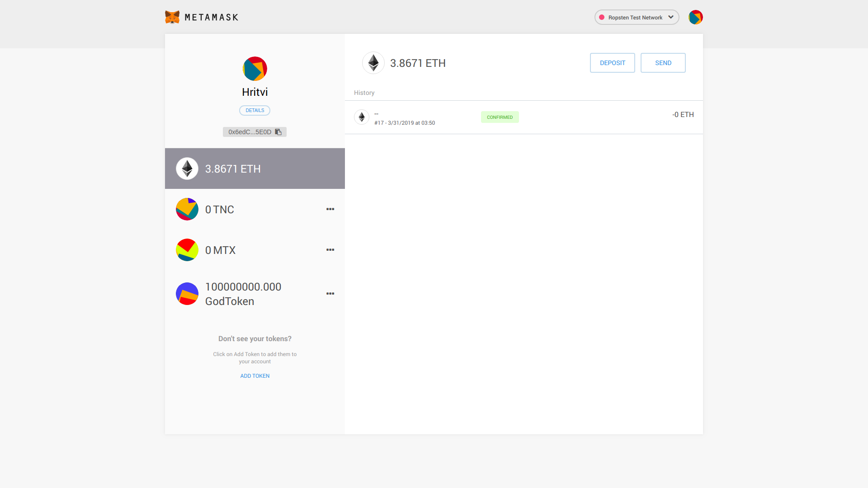The height and width of the screenshot is (488, 868).
Task: Open options menu for TNC token
Action: 330,209
